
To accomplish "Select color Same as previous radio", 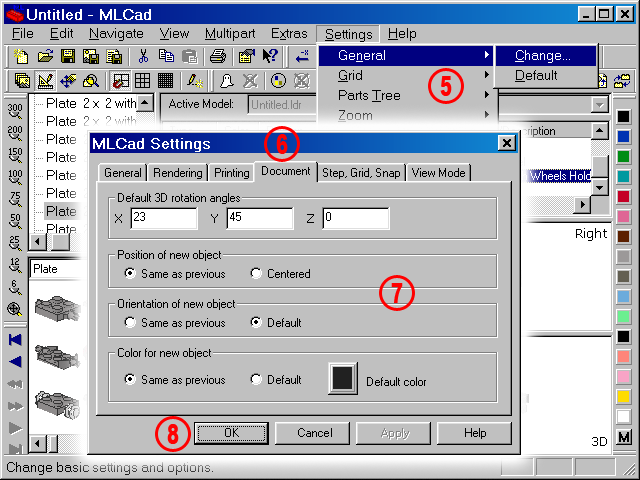I will (130, 379).
